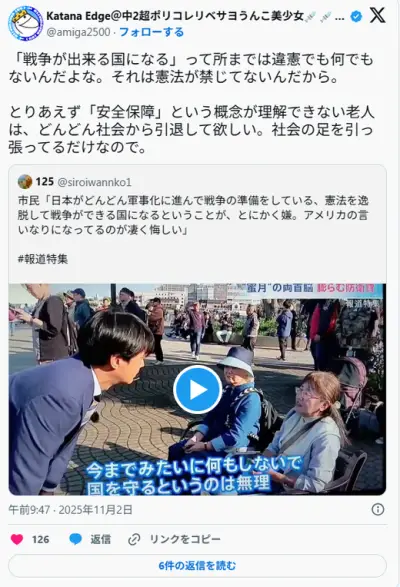The image size is (400, 587).
Task: Open @siroiwannko1 quoted user handle
Action: click(94, 182)
